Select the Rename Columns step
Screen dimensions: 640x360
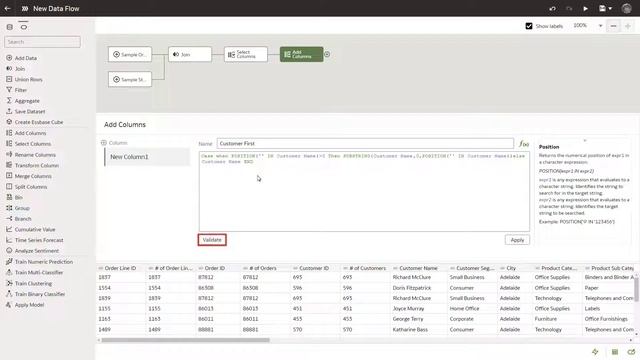31,155
